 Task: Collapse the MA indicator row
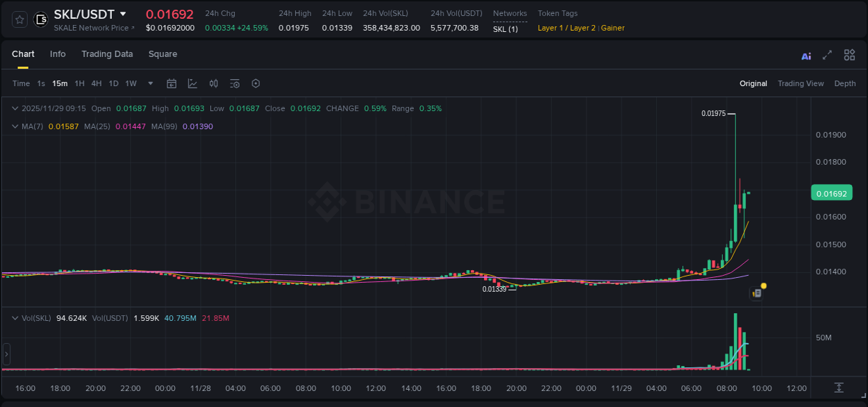[15, 126]
